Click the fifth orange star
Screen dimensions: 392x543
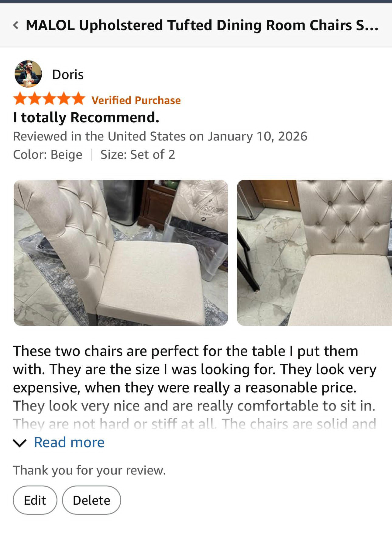(78, 99)
